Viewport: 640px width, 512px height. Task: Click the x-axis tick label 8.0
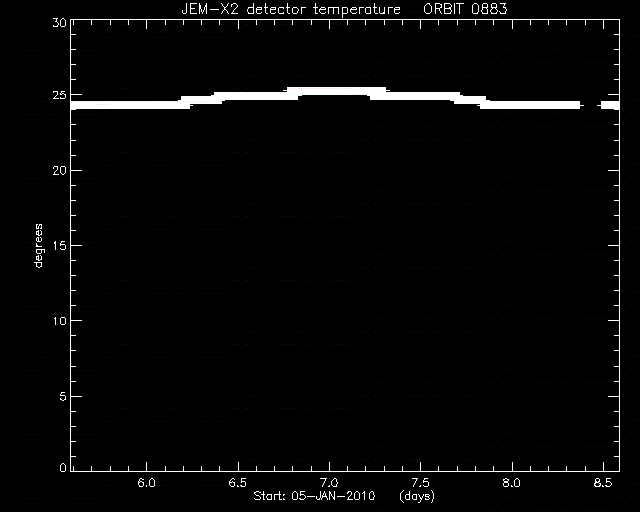click(x=511, y=483)
